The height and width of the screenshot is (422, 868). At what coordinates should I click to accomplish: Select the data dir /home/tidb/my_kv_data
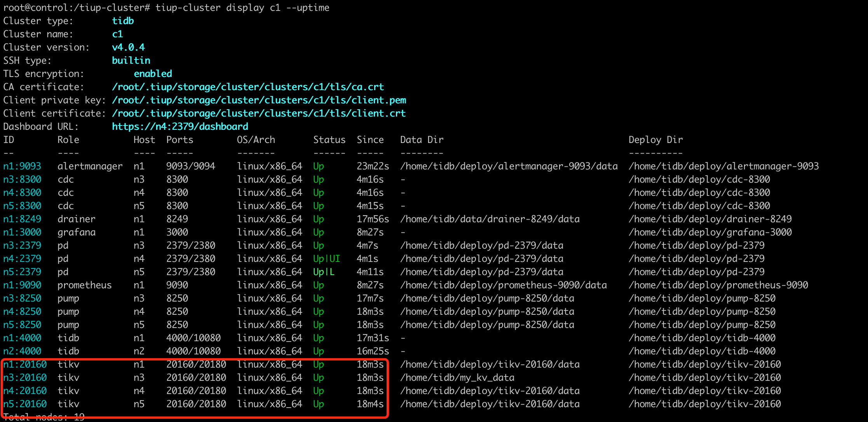pos(457,378)
